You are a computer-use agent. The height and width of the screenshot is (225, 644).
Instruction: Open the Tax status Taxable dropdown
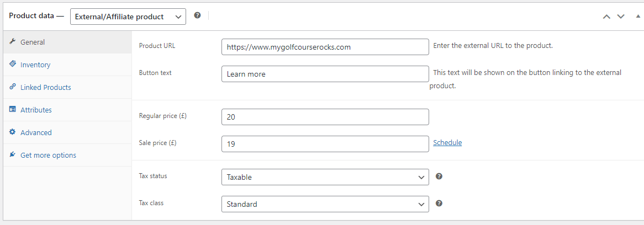click(325, 177)
